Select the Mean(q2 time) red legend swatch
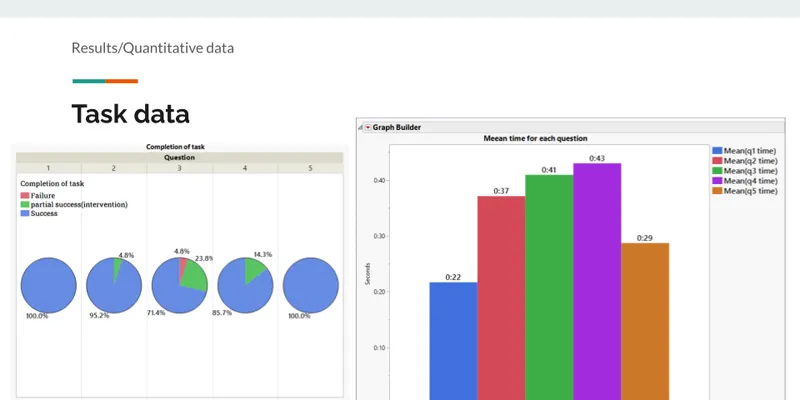The height and width of the screenshot is (400, 800). tap(717, 161)
